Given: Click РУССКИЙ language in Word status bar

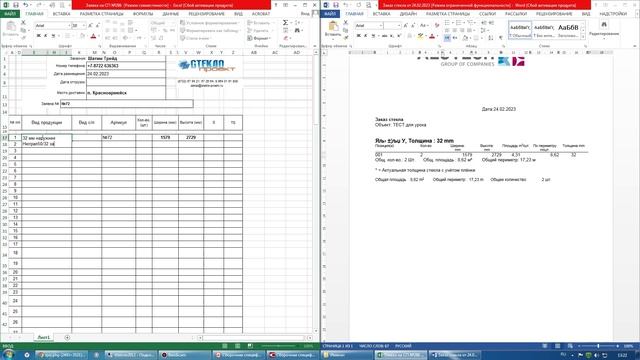Looking at the screenshot, I should pyautogui.click(x=403, y=346).
